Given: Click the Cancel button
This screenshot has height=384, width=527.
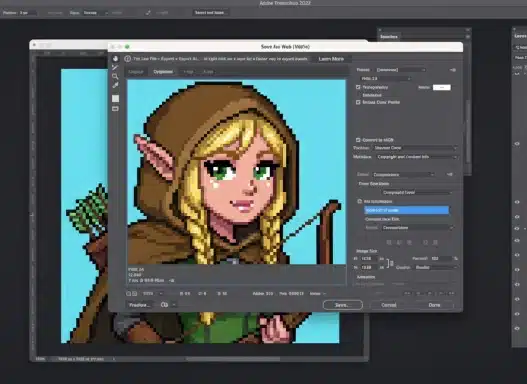Looking at the screenshot, I should coord(389,305).
